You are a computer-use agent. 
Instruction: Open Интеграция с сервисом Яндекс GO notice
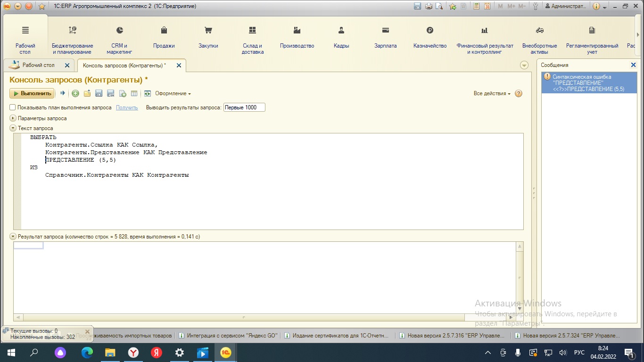228,336
